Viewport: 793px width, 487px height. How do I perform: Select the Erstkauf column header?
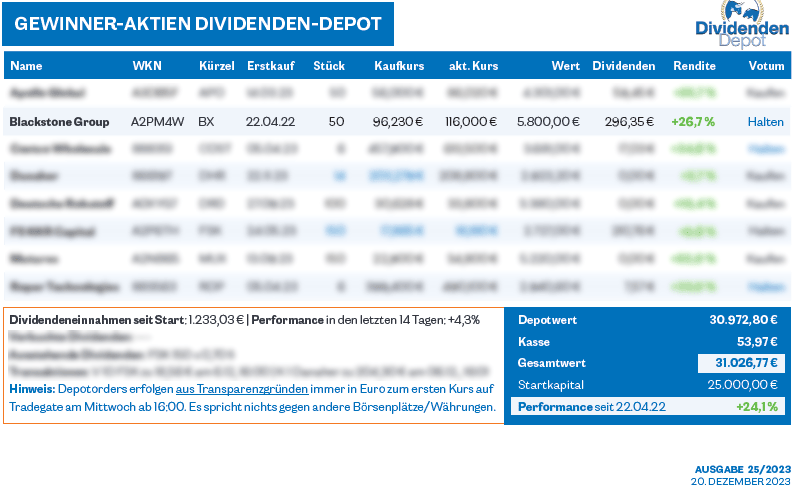tap(271, 66)
